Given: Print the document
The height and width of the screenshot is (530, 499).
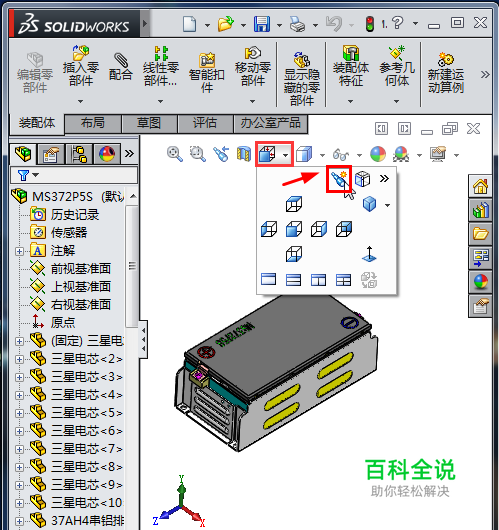Looking at the screenshot, I should point(298,24).
